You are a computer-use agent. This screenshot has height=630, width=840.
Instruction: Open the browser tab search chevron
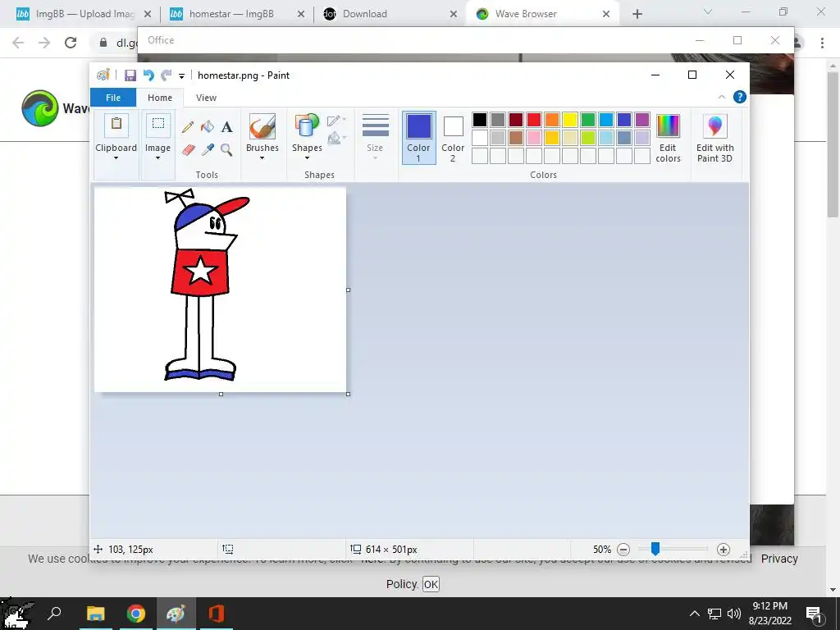pyautogui.click(x=708, y=11)
